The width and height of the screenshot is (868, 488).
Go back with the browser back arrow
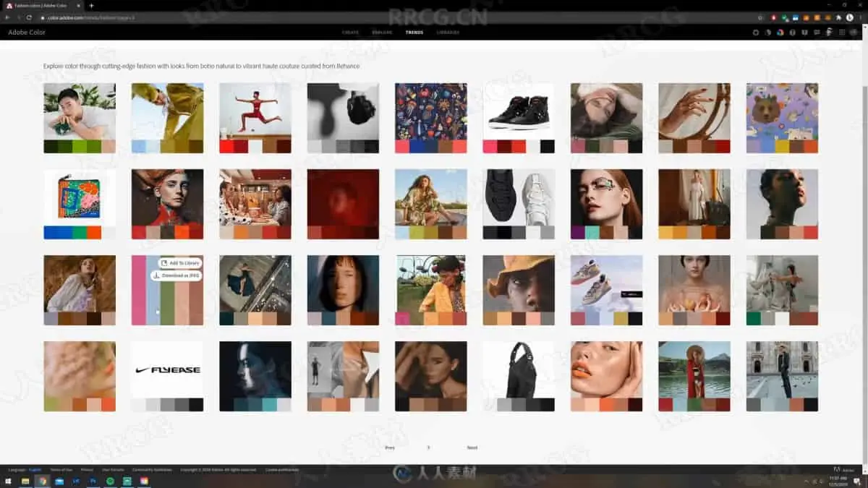pos(8,17)
